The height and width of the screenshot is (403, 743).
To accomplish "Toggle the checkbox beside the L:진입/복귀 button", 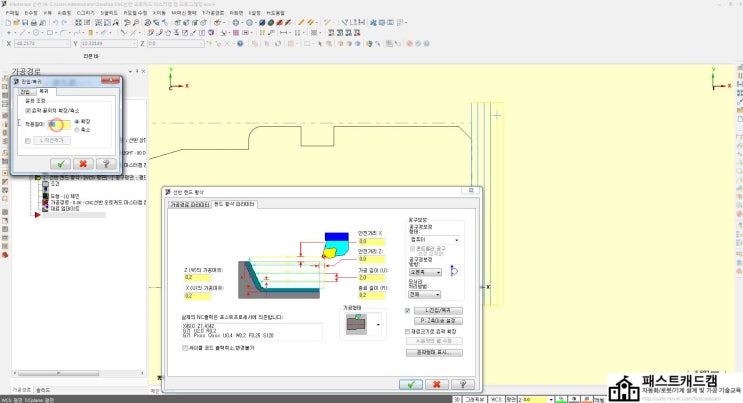I will click(407, 310).
